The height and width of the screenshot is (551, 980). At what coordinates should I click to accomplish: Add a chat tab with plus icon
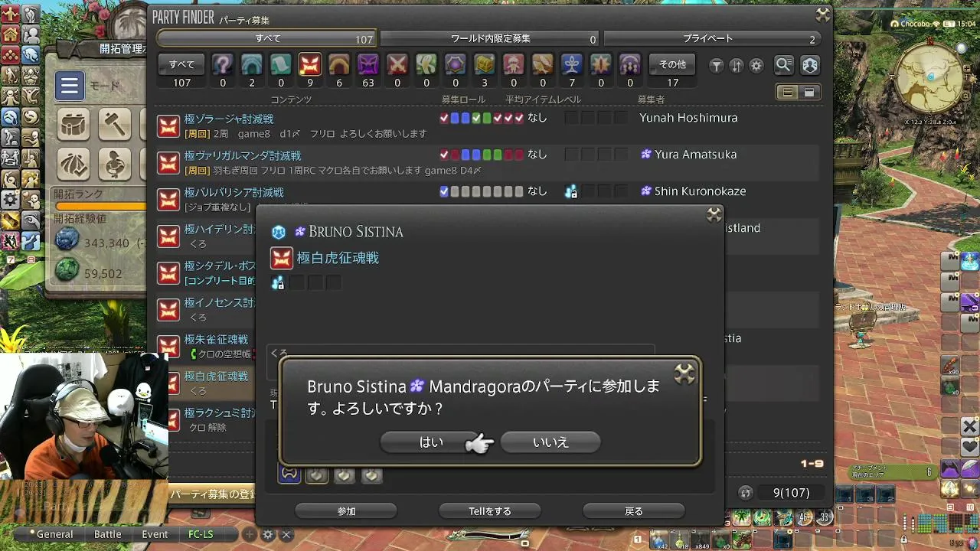(250, 535)
